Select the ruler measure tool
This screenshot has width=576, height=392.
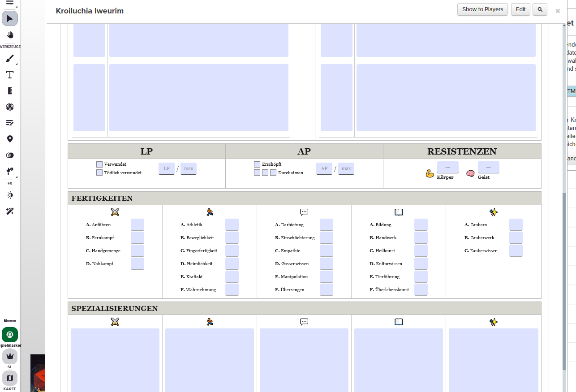pos(10,90)
